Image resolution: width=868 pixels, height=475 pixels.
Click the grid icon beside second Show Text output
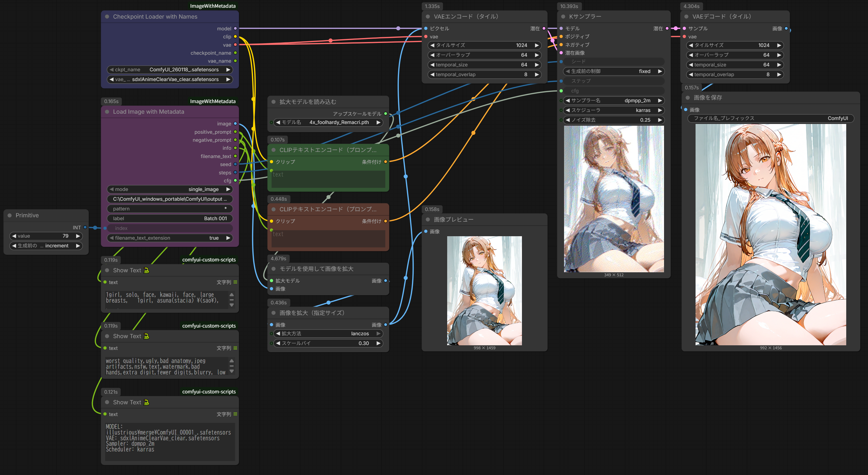pos(235,348)
